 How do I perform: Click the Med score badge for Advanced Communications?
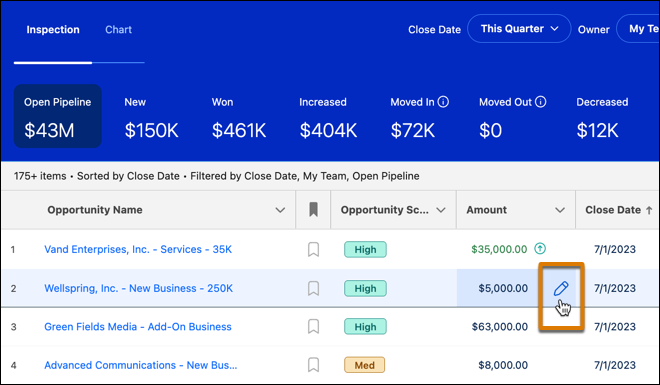tap(365, 365)
